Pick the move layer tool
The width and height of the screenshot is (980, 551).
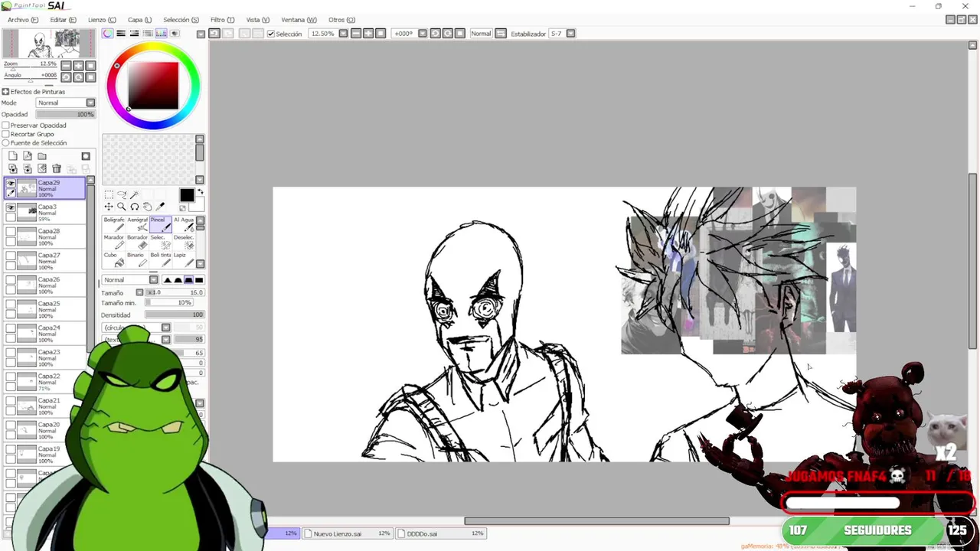click(x=109, y=207)
